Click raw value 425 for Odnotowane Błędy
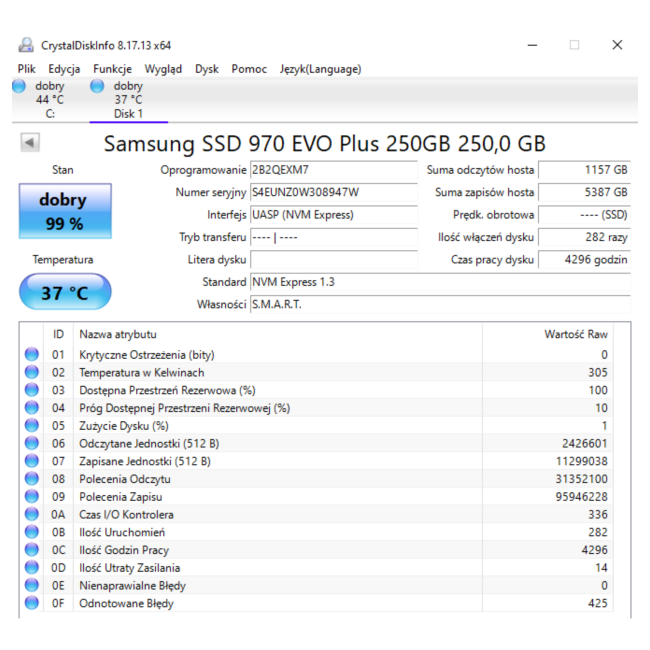 [598, 603]
